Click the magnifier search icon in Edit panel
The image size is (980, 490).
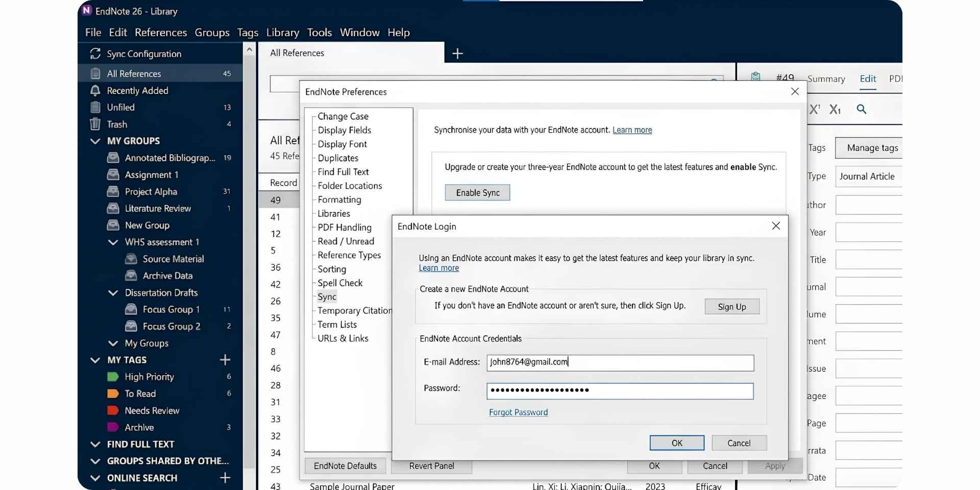pos(862,109)
